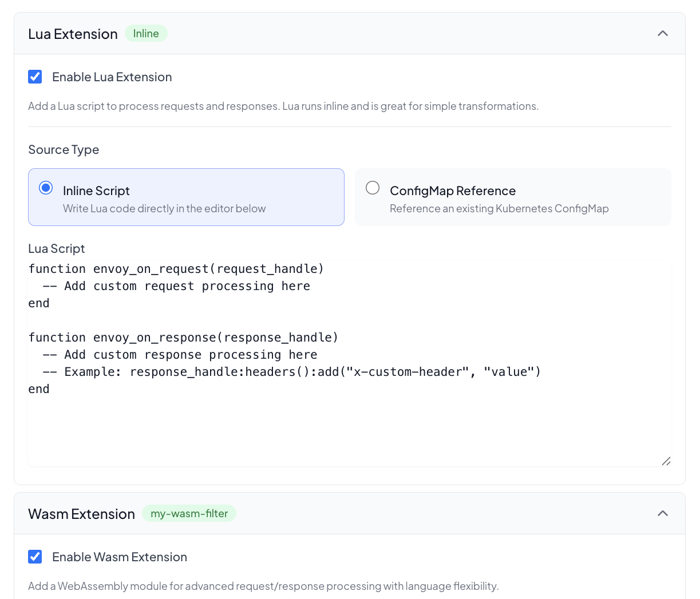Click the Inline Script card description text
This screenshot has width=700, height=599.
coord(164,209)
